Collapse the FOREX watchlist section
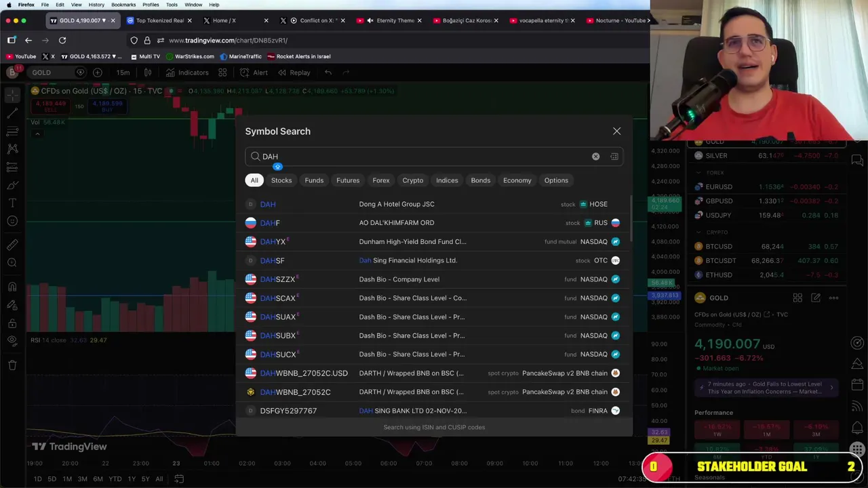 pos(699,173)
